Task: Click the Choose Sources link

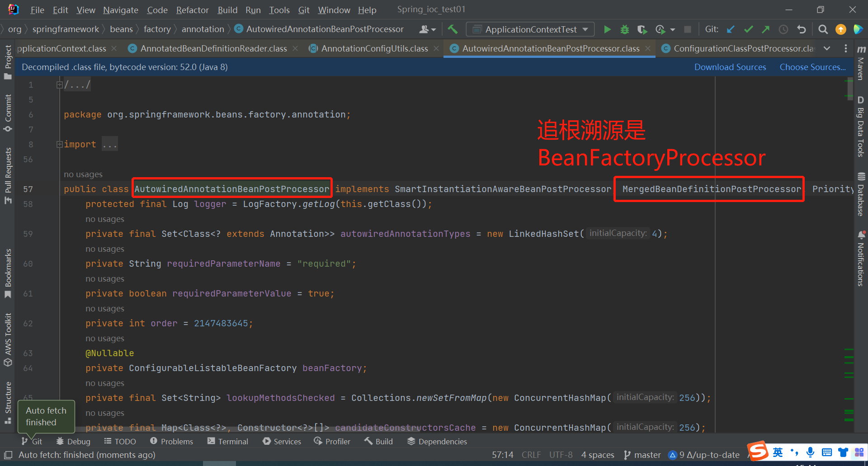Action: (x=812, y=67)
